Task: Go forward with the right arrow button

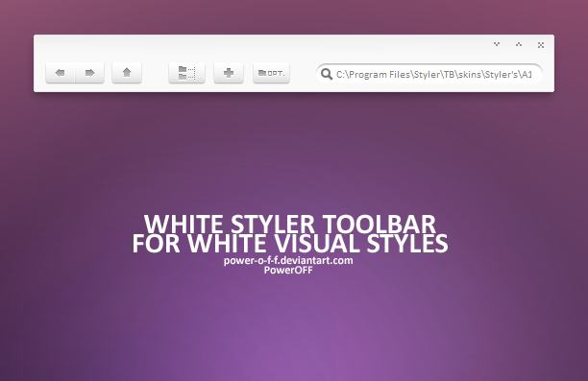Action: pyautogui.click(x=89, y=73)
